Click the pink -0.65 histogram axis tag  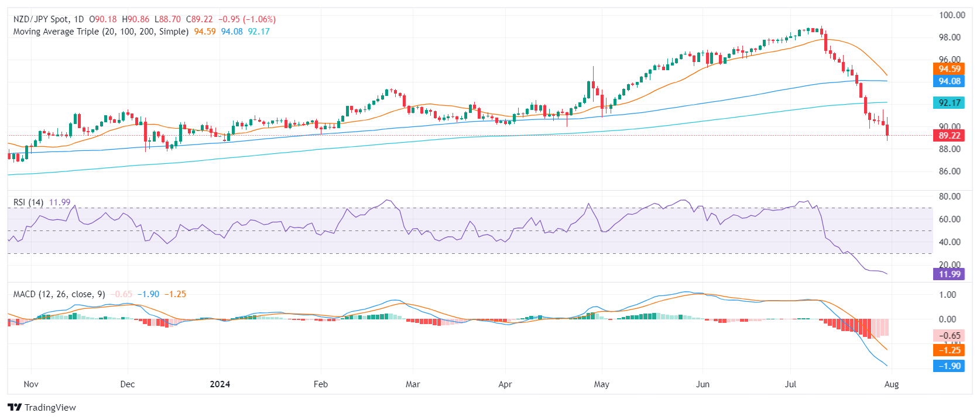(949, 336)
